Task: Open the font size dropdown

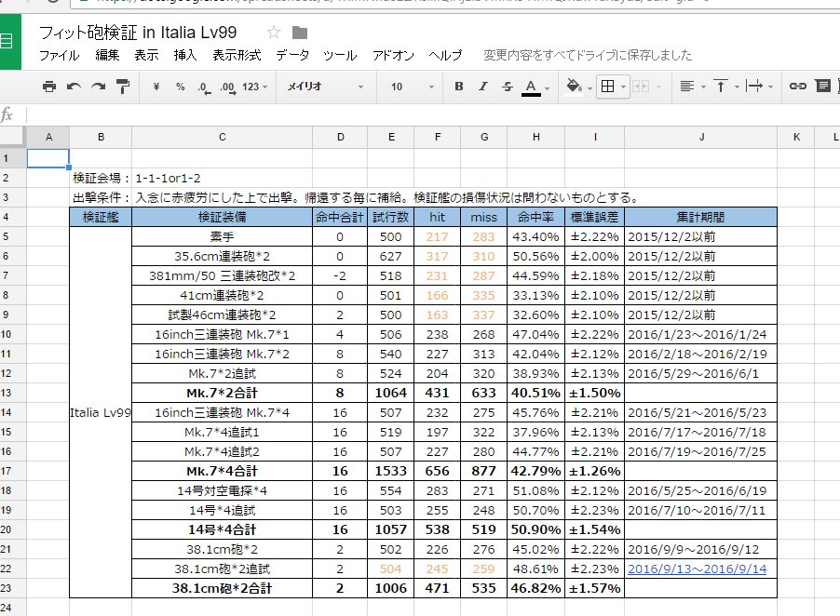Action: [412, 87]
